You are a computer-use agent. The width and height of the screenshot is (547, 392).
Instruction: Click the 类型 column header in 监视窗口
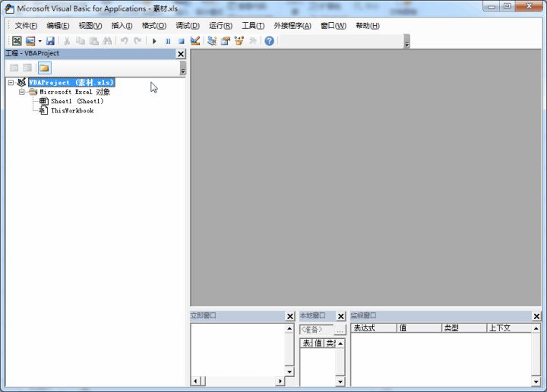click(464, 328)
